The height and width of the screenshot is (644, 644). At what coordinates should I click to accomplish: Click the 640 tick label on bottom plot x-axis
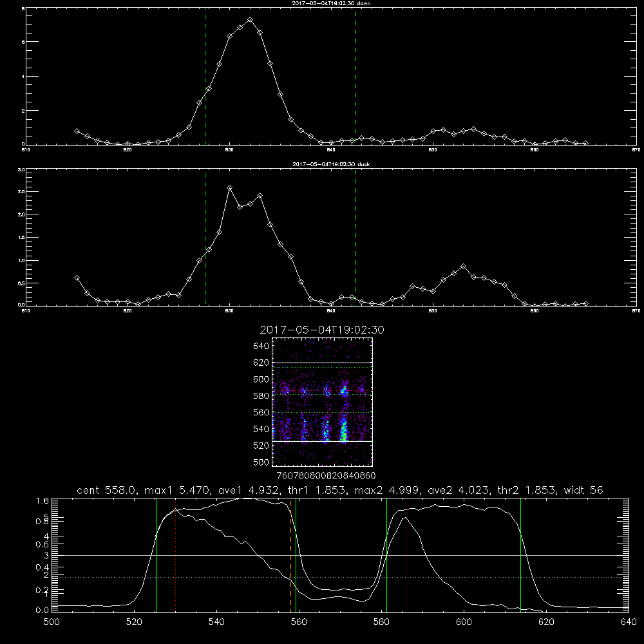click(629, 622)
